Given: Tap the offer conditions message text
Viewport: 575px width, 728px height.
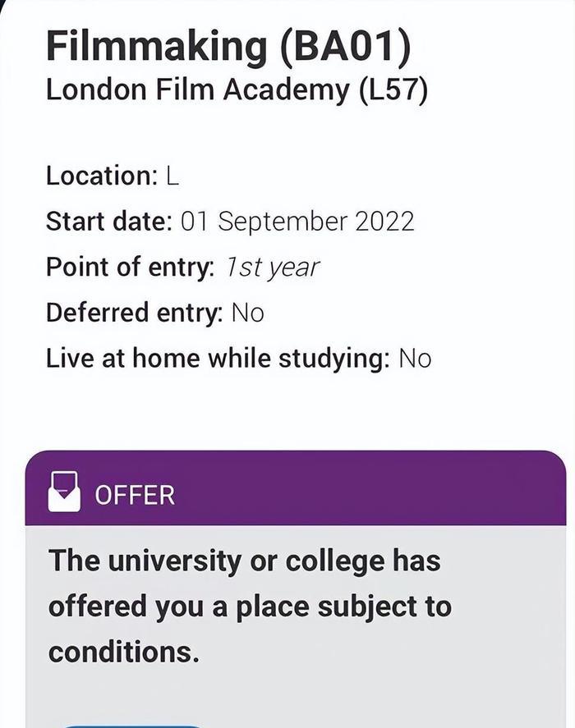Looking at the screenshot, I should [249, 607].
